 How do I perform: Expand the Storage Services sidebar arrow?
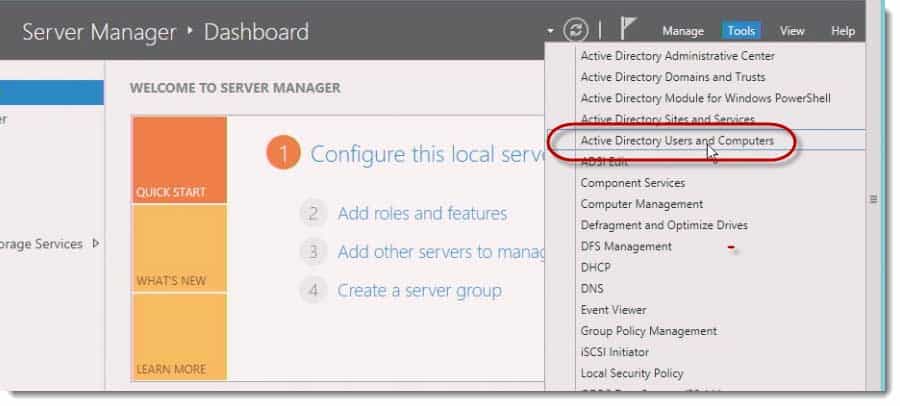[95, 243]
